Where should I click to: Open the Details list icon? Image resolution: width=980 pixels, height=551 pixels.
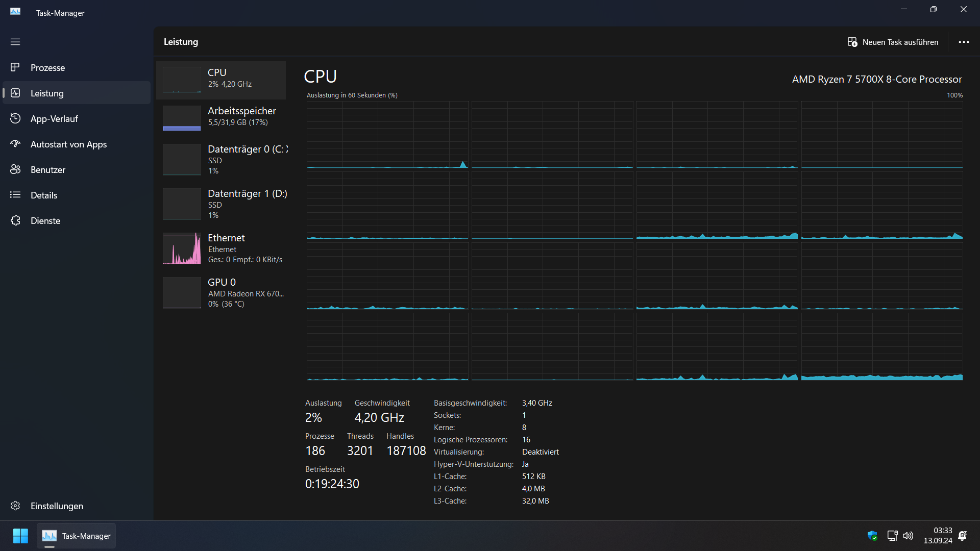click(15, 195)
